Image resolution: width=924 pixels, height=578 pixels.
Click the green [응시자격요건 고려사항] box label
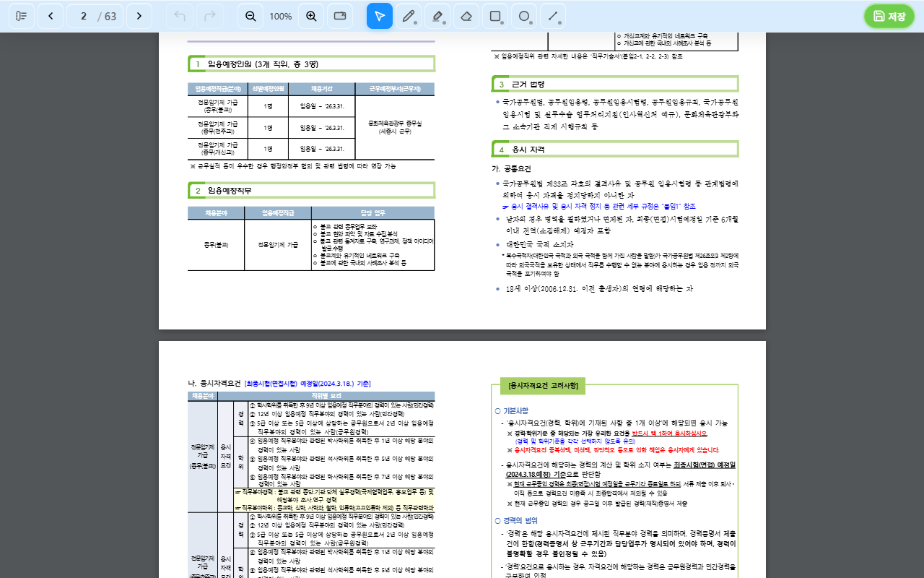(543, 386)
